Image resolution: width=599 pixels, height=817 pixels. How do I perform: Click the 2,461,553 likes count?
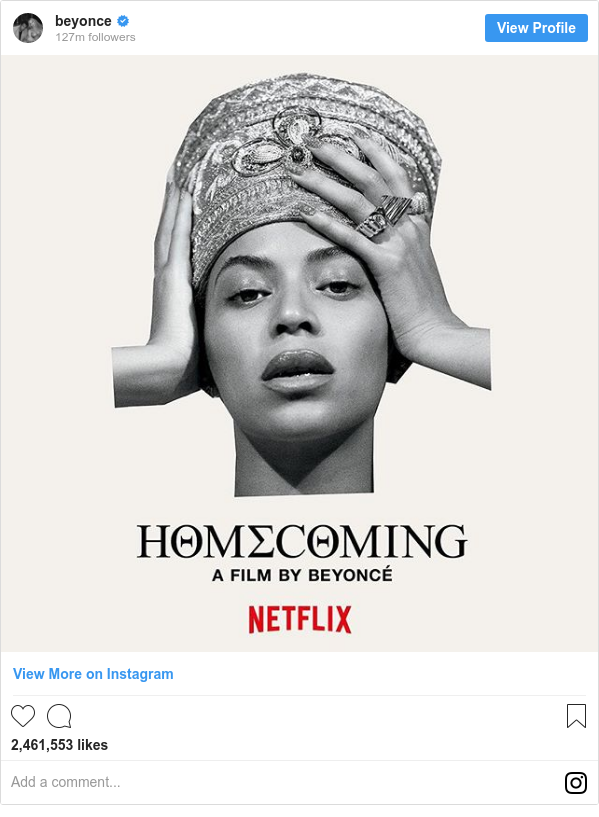pyautogui.click(x=59, y=745)
